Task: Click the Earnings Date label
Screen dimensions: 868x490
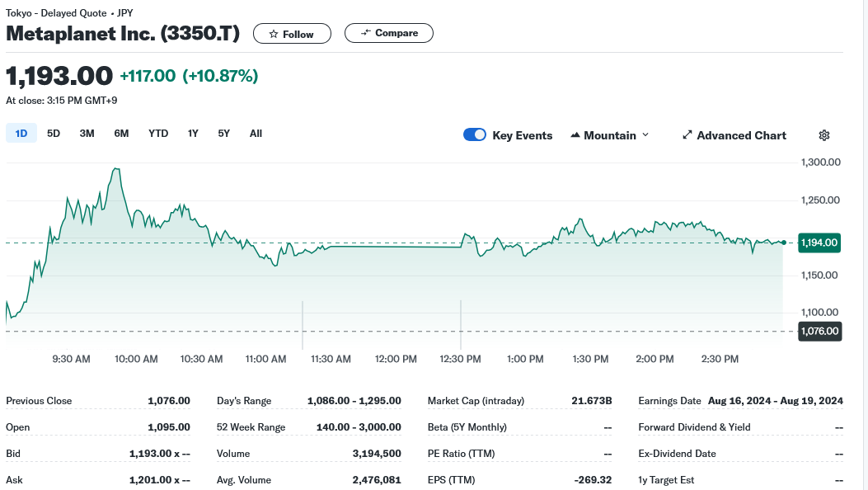Action: (669, 401)
